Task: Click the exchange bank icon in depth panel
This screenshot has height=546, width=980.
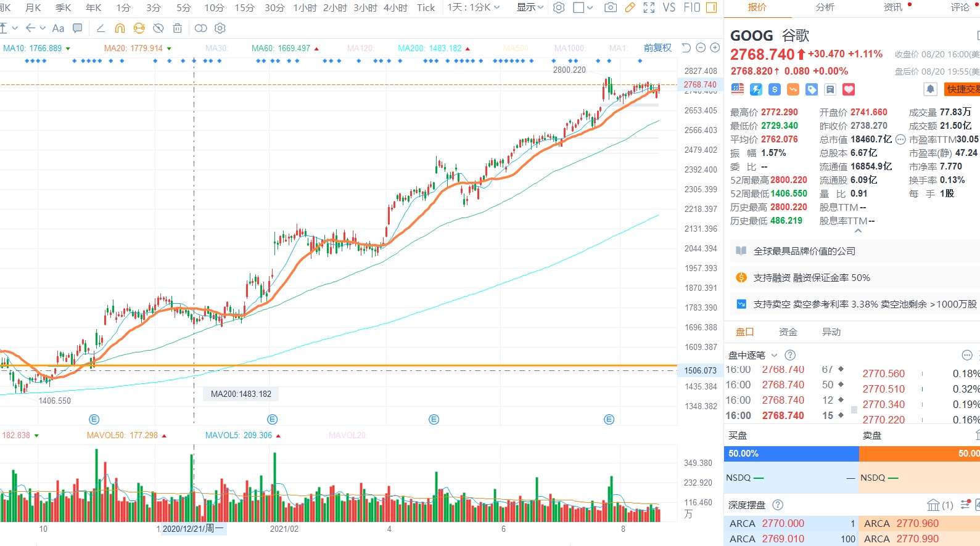Action: point(933,505)
